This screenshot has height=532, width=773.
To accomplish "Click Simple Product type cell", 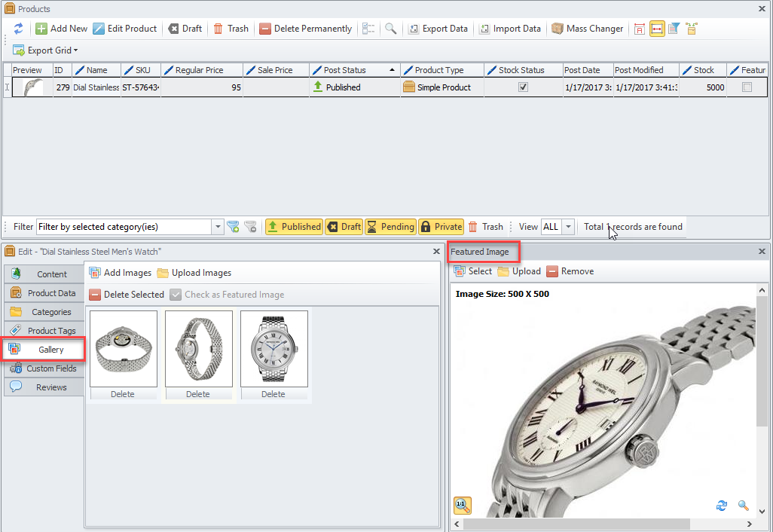I will click(x=442, y=87).
